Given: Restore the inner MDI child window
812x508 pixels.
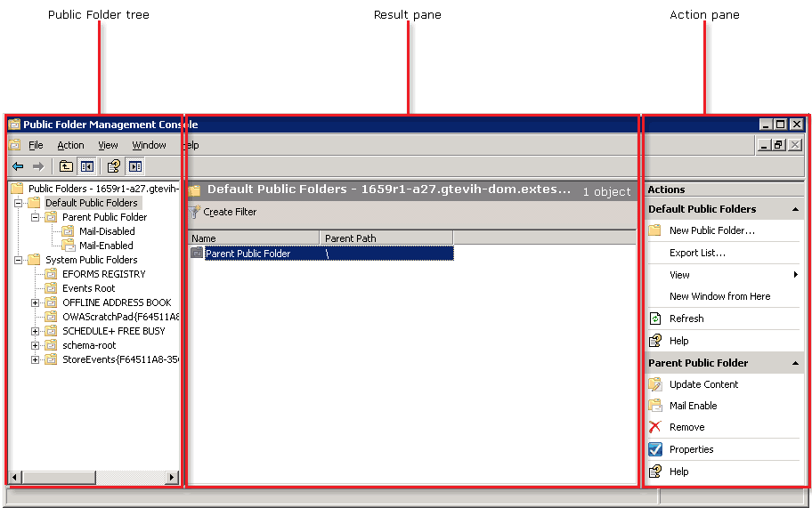Looking at the screenshot, I should point(779,145).
